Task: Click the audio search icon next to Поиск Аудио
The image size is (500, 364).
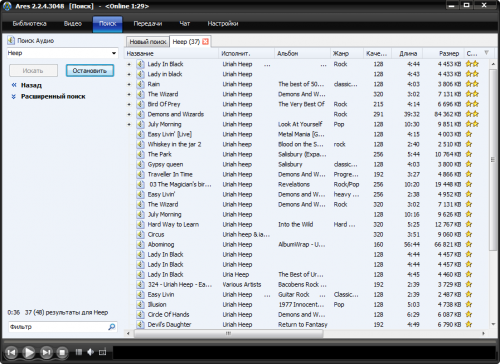Action: click(11, 40)
